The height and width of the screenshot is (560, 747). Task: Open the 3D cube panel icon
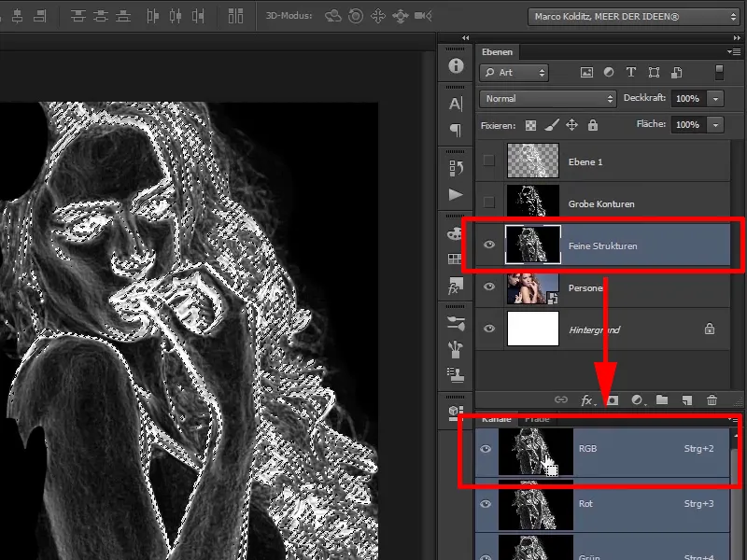click(x=456, y=413)
